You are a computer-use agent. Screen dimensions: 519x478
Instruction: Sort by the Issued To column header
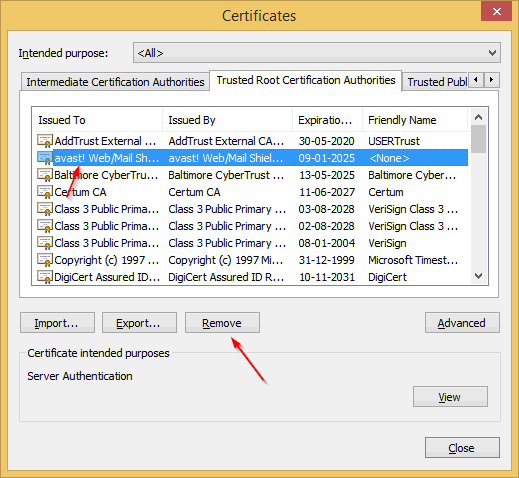(97, 120)
